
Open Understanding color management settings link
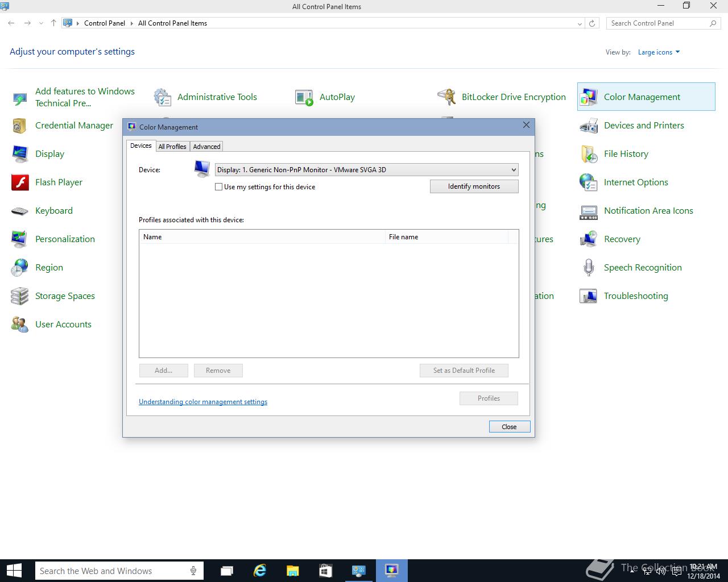pyautogui.click(x=203, y=402)
